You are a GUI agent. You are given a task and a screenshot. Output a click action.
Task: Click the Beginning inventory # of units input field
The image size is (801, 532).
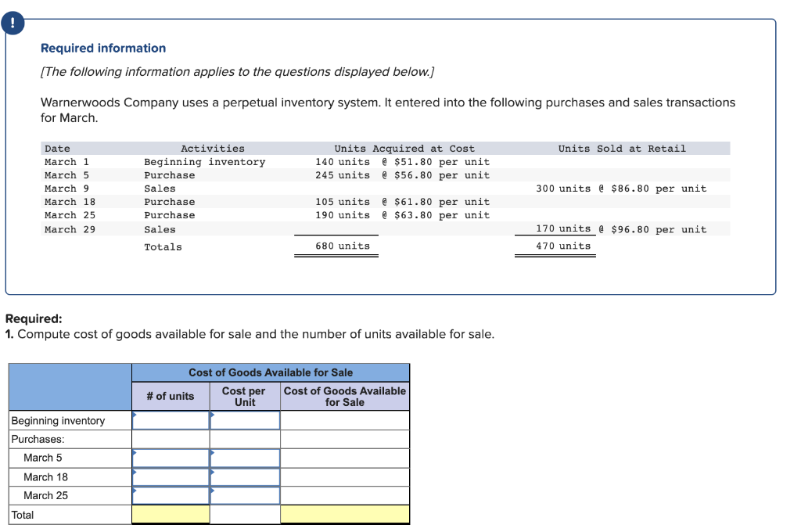pyautogui.click(x=171, y=420)
